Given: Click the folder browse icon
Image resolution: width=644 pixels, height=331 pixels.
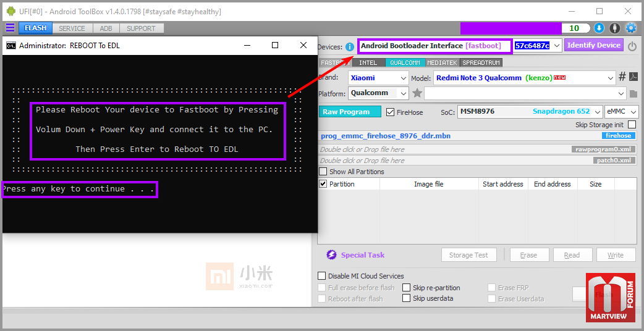Looking at the screenshot, I should click(x=633, y=93).
